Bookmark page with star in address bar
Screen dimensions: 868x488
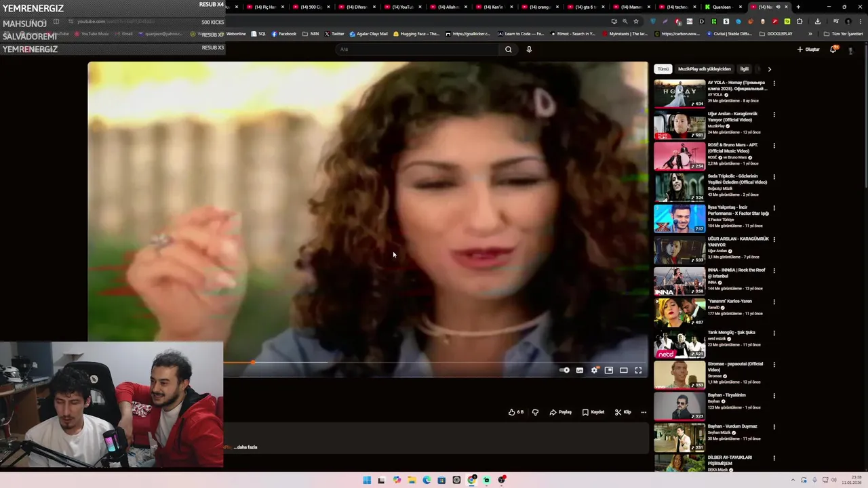click(x=636, y=21)
